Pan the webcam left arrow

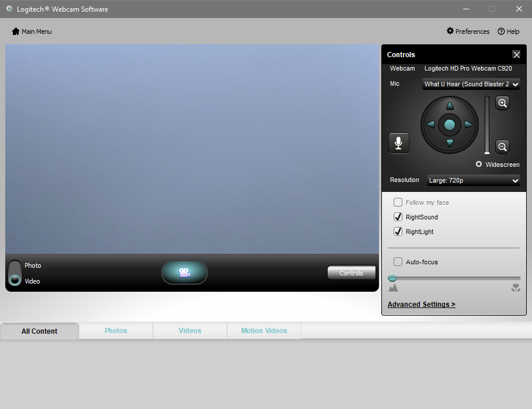431,125
